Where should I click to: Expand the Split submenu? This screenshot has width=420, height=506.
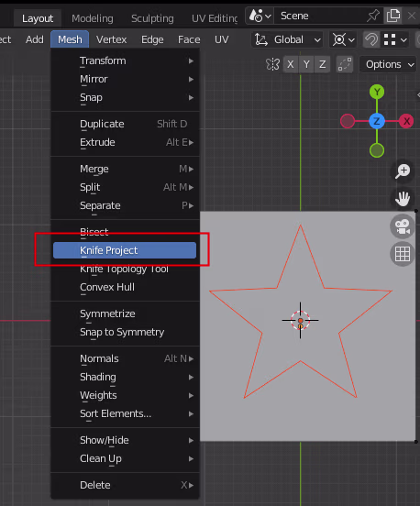click(x=125, y=188)
